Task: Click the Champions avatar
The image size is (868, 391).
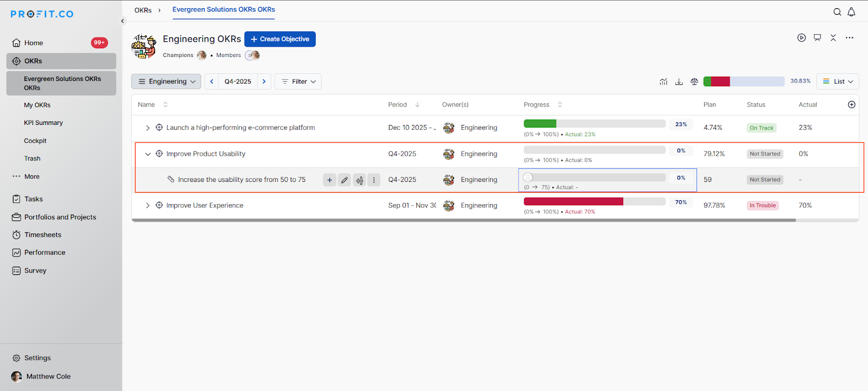Action: tap(202, 55)
